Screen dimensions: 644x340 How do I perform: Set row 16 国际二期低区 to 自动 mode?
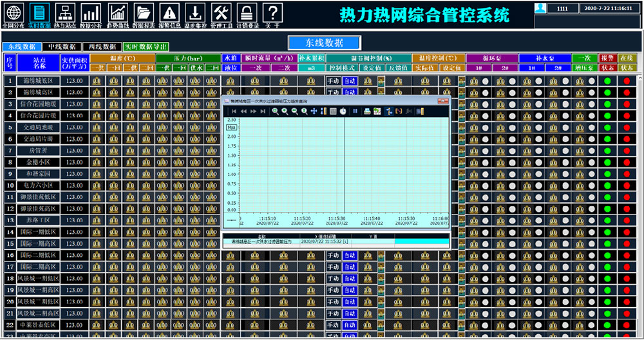(x=350, y=256)
